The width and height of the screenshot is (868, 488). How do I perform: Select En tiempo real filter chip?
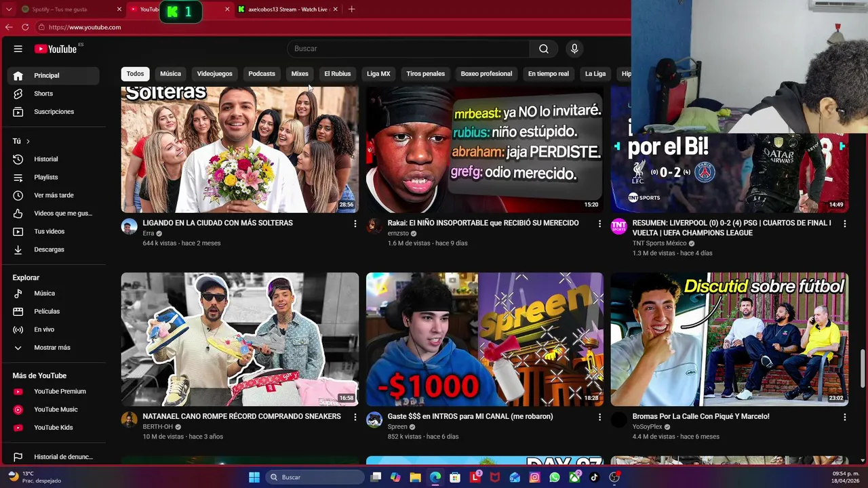549,74
